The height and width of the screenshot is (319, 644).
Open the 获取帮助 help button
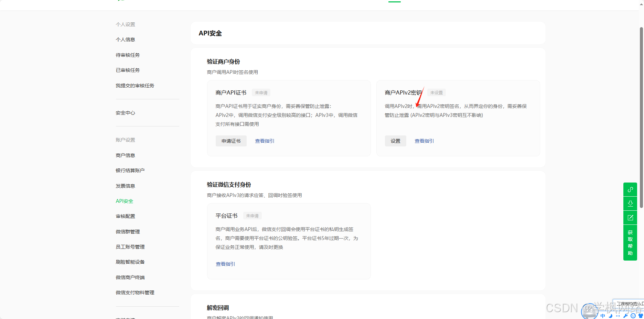point(630,243)
